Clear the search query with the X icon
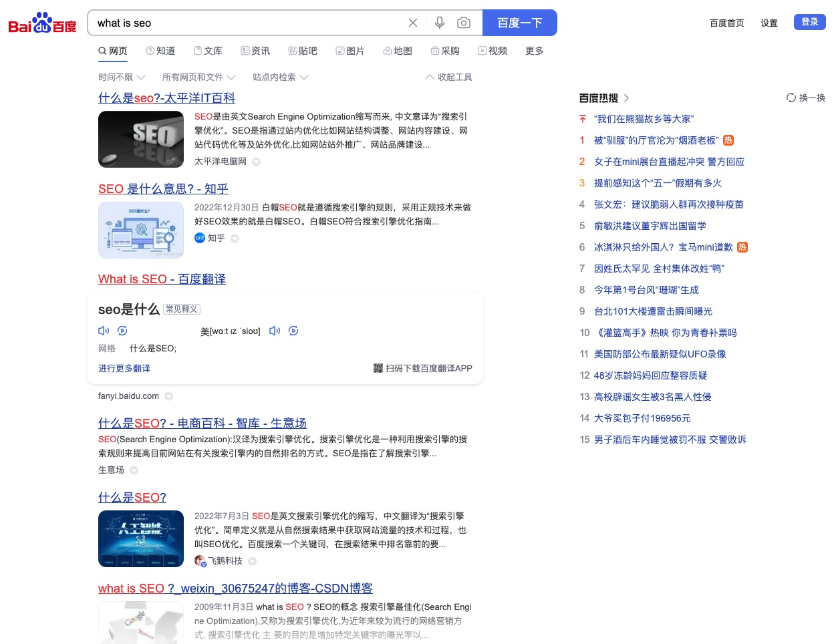 tap(413, 23)
